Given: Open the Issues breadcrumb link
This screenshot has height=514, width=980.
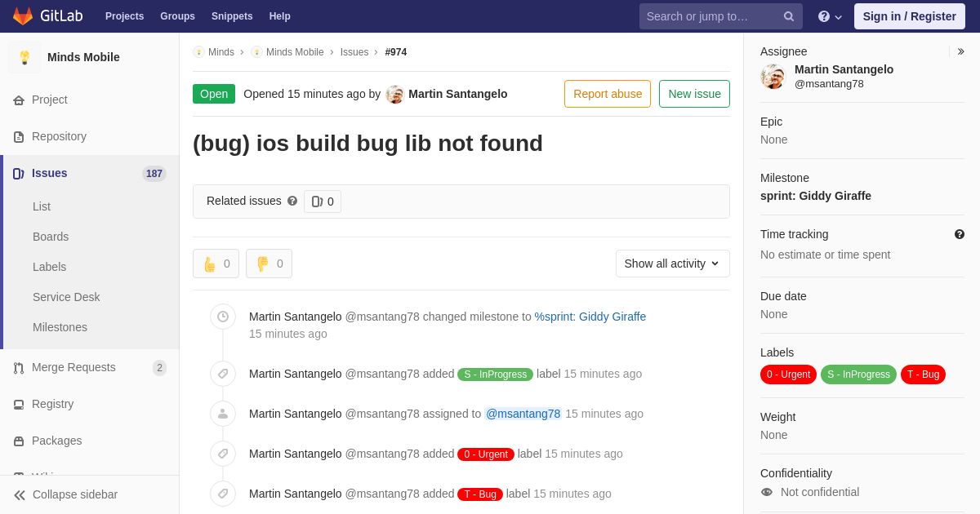Looking at the screenshot, I should coord(354,52).
